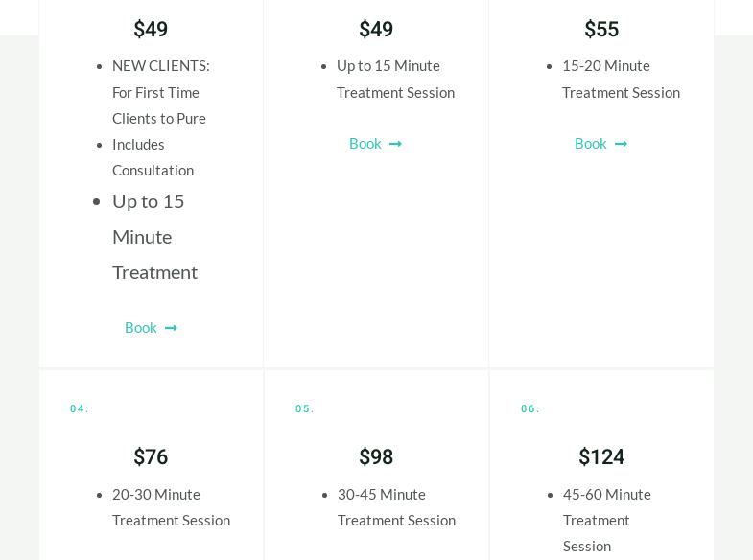
Task: Click the $98 price heading
Action: coord(376,457)
